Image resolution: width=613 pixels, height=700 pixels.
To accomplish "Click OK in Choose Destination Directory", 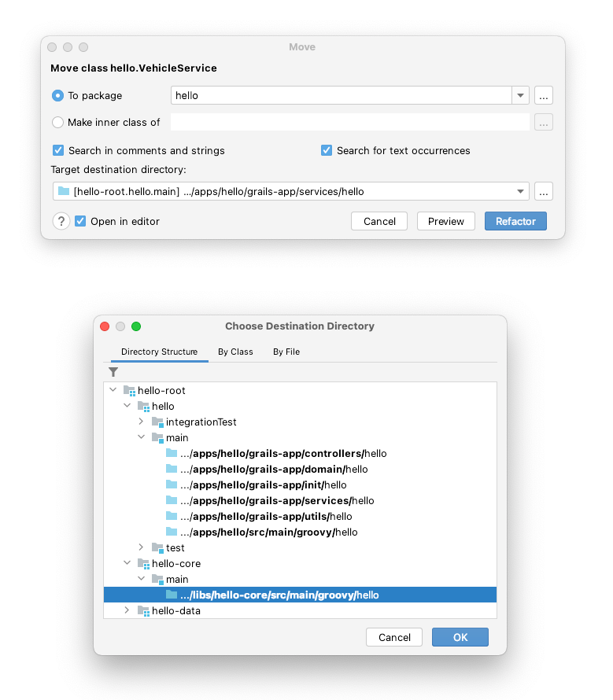I will [460, 638].
